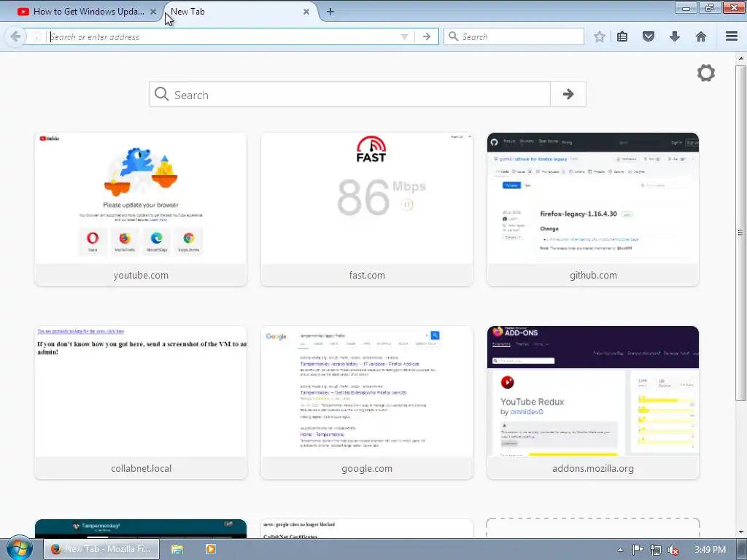Go back using the back arrow button

[x=15, y=36]
